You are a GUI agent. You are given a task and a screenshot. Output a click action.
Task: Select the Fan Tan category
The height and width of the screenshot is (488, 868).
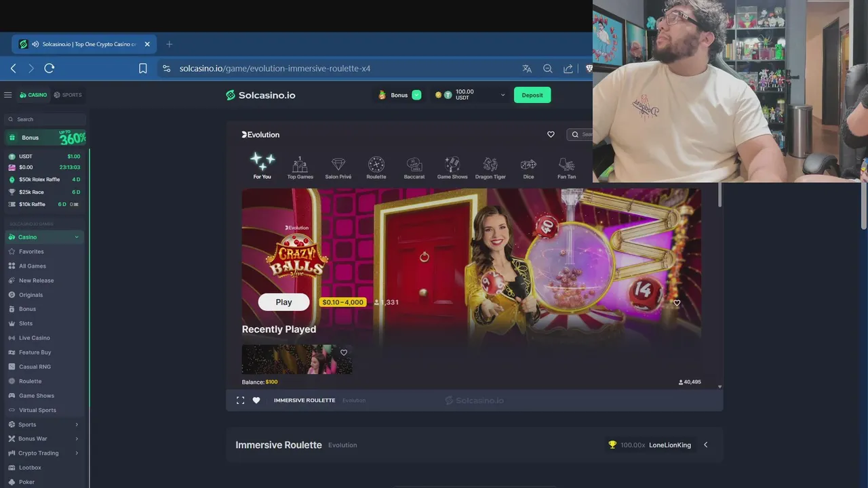tap(566, 168)
